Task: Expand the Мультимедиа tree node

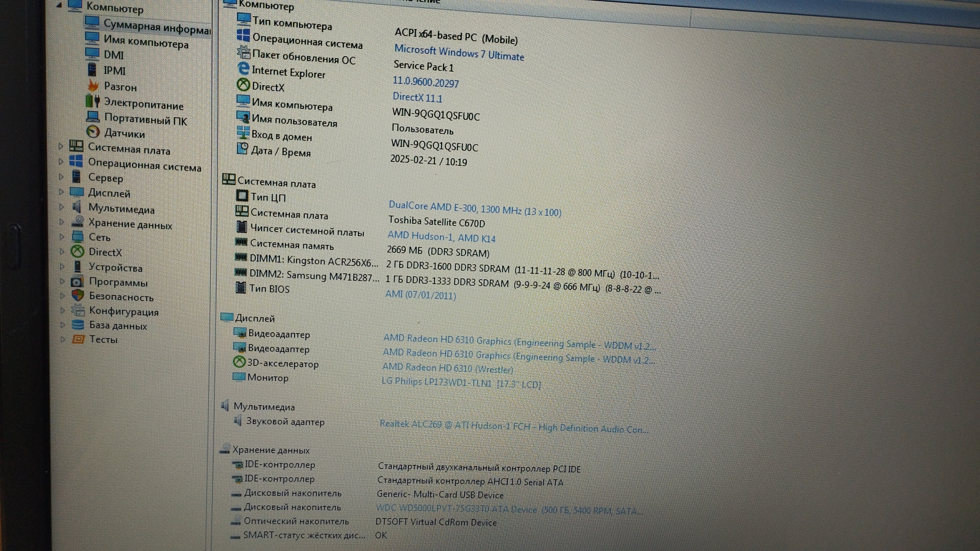Action: pos(61,207)
